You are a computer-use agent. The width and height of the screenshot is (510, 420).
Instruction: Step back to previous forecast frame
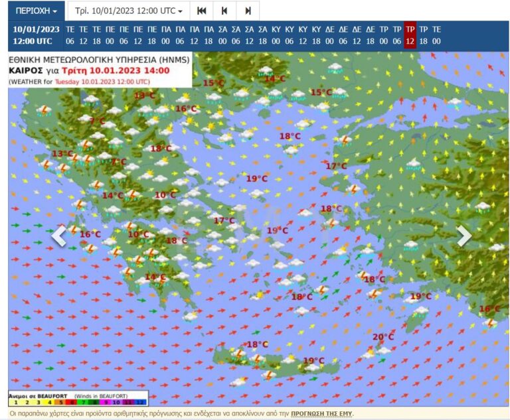coord(224,11)
